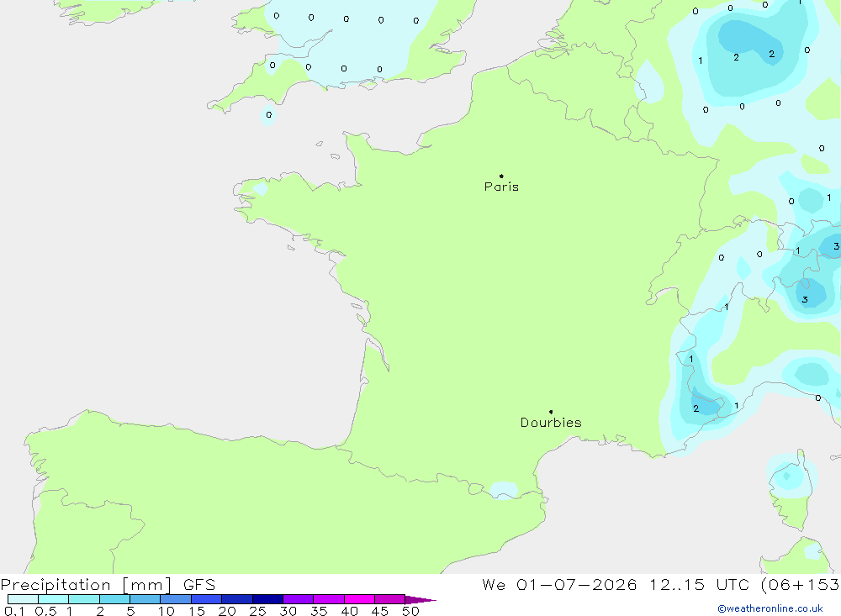Click the '50' legend scale label
The image size is (841, 616).
click(410, 611)
